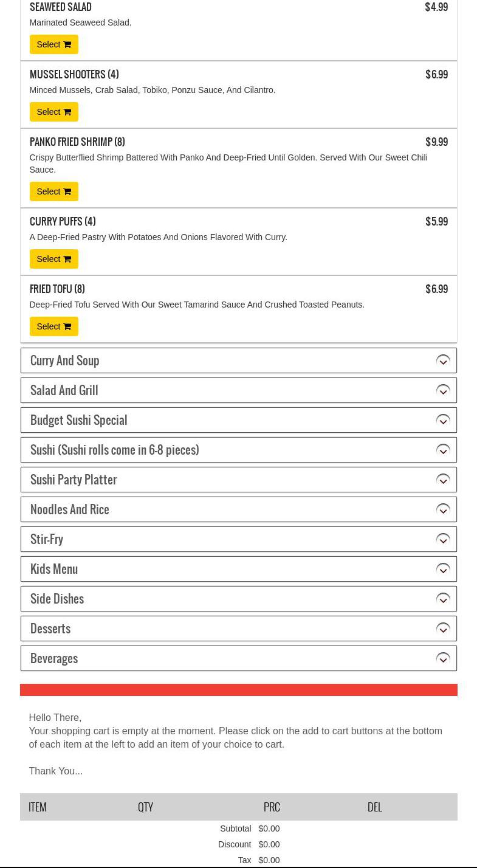Viewport: 477px width, 868px height.
Task: Click the cart icon under Mussel Shooters
Action: (67, 112)
